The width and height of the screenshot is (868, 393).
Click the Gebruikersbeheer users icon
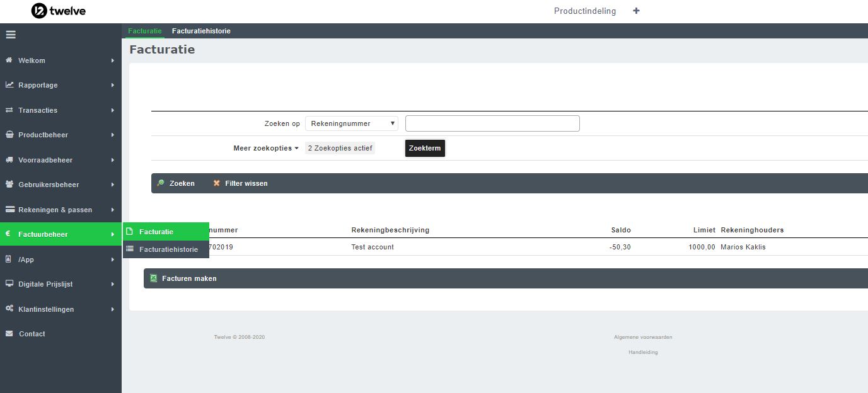pyautogui.click(x=9, y=185)
